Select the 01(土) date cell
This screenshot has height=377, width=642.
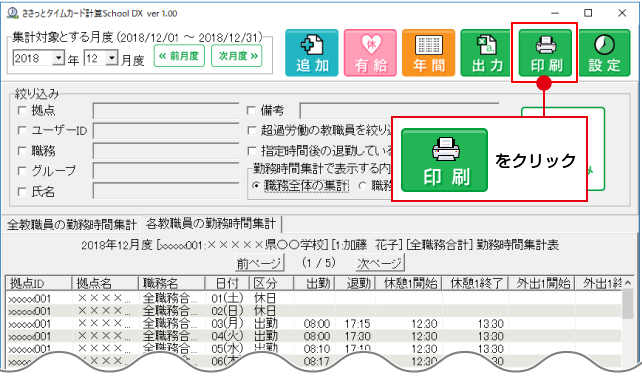[x=227, y=298]
